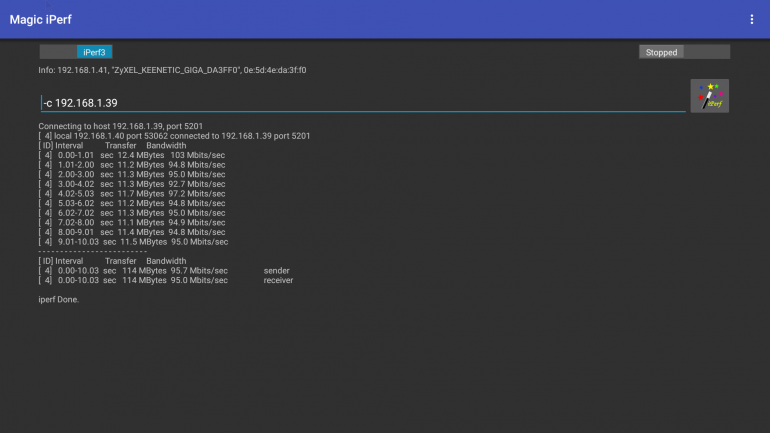Click the Info line showing ZyXEL_KEENETIC_GIGA network
This screenshot has width=770, height=433.
point(172,71)
